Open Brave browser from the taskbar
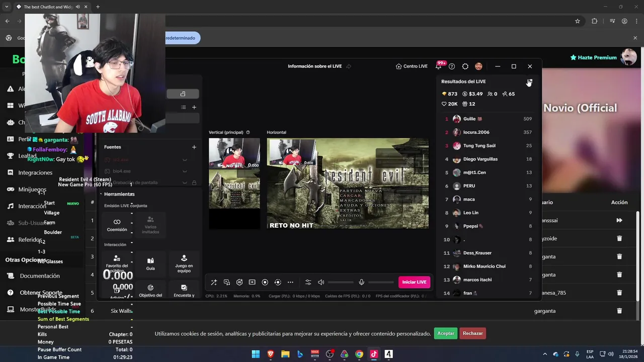The image size is (644, 362). pos(271,354)
